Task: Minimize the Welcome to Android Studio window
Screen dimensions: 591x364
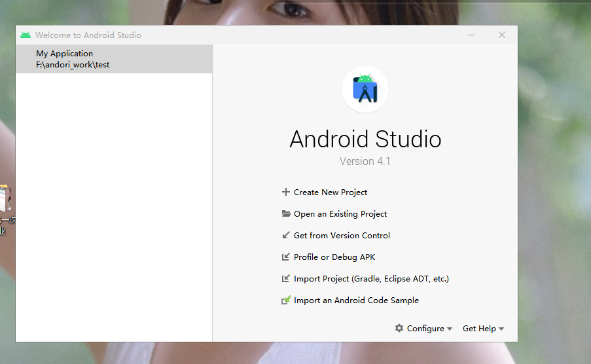Action: tap(471, 35)
